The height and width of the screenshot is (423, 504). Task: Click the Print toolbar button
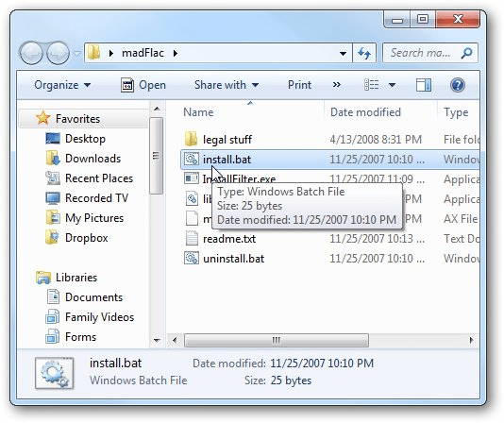point(299,85)
